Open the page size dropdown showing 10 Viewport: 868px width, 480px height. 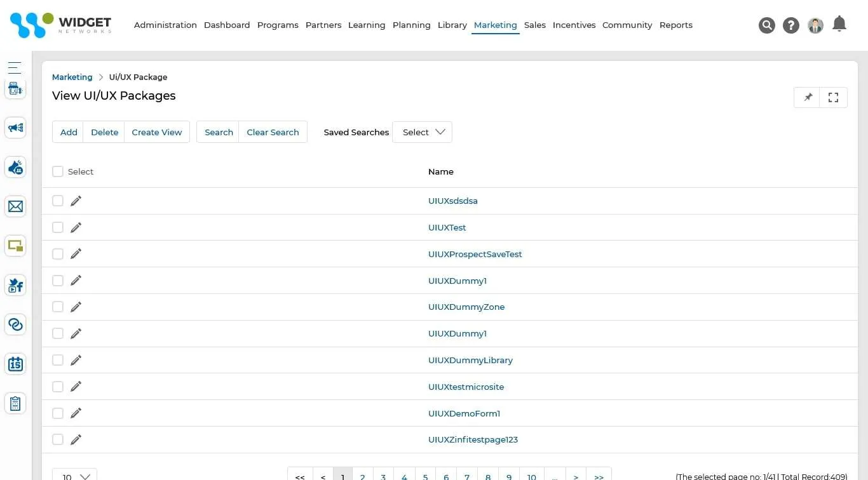click(74, 475)
